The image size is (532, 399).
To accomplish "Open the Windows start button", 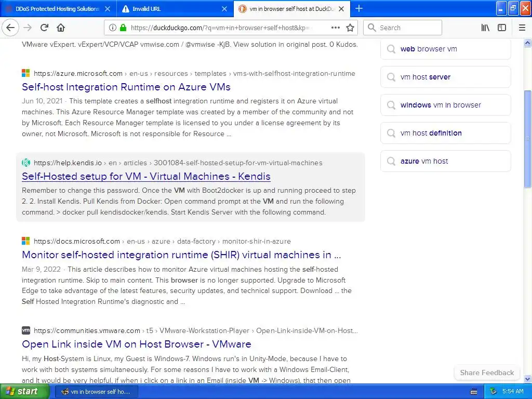I will (x=24, y=392).
